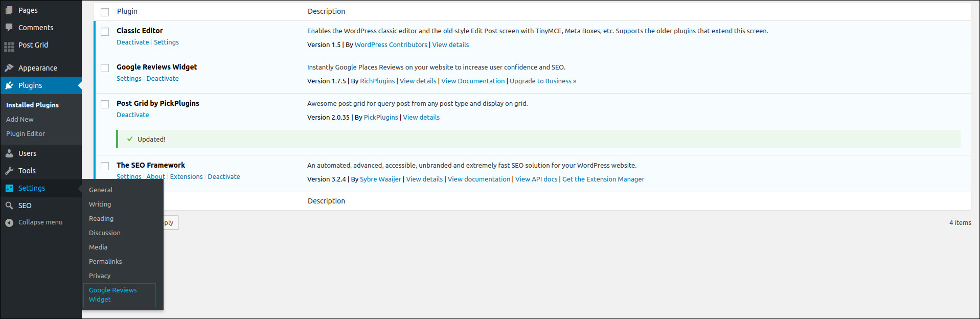Check the Classic Editor plugin checkbox
The width and height of the screenshot is (980, 319).
105,31
